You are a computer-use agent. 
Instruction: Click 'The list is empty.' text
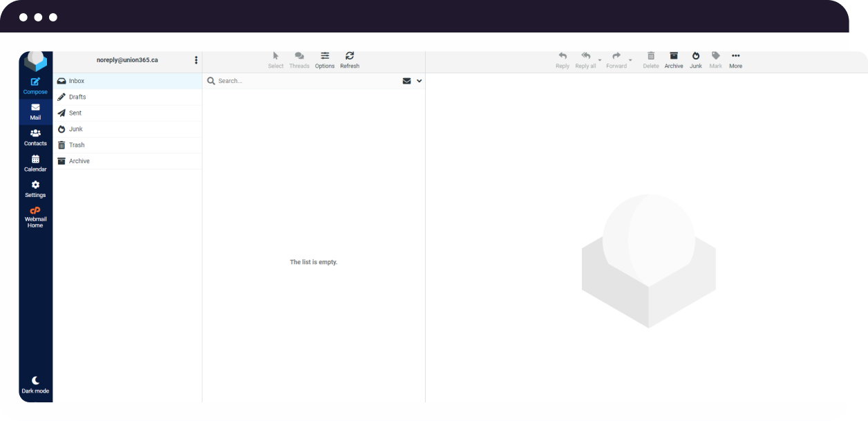tap(314, 262)
